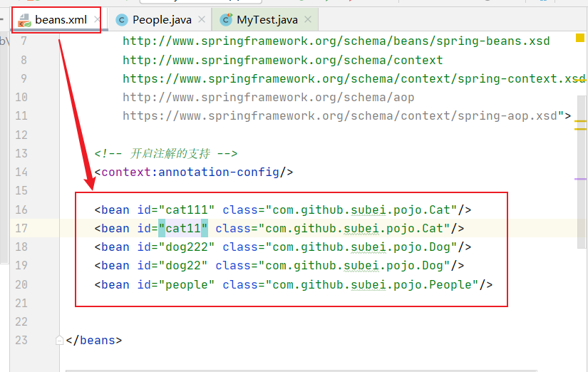Click the context:annotation-config tag
Image resolution: width=588 pixels, height=372 pixels.
(x=194, y=172)
